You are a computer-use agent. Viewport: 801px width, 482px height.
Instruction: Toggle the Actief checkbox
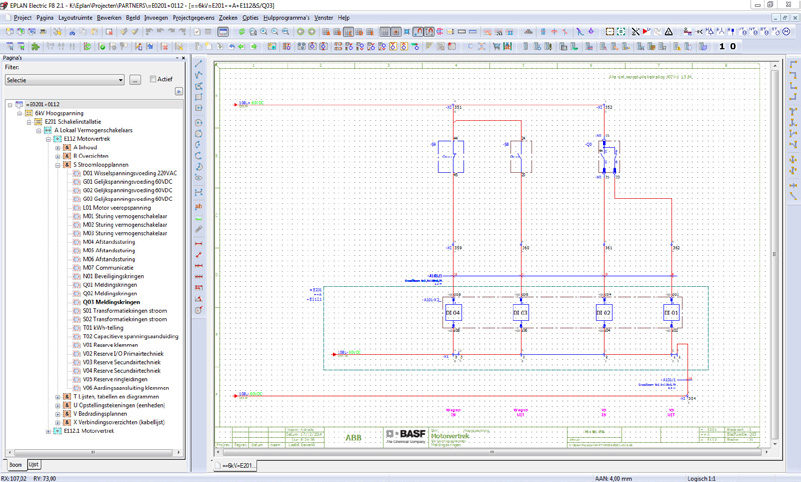pyautogui.click(x=153, y=80)
